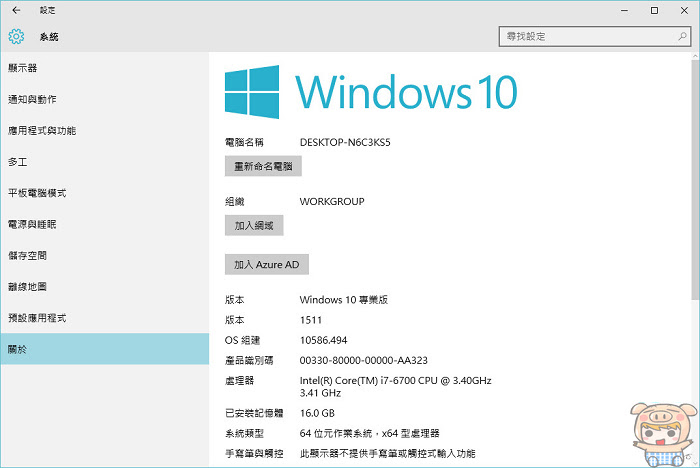This screenshot has height=468, width=700.
Task: Click the Intel Core i7-6700 processor text
Action: tap(396, 387)
